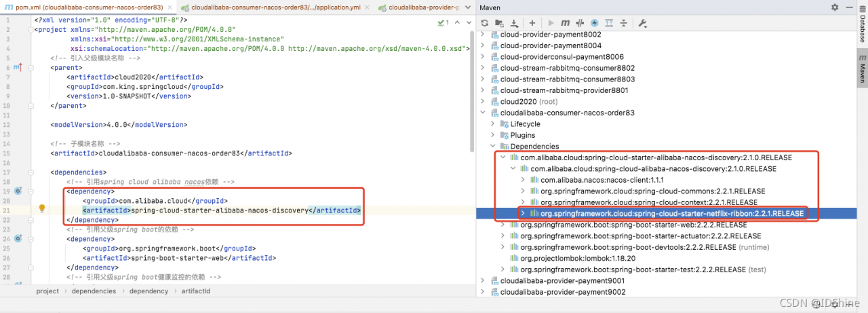Expand spring-cloud-starter-netflix-ribbon dependency

[x=523, y=213]
